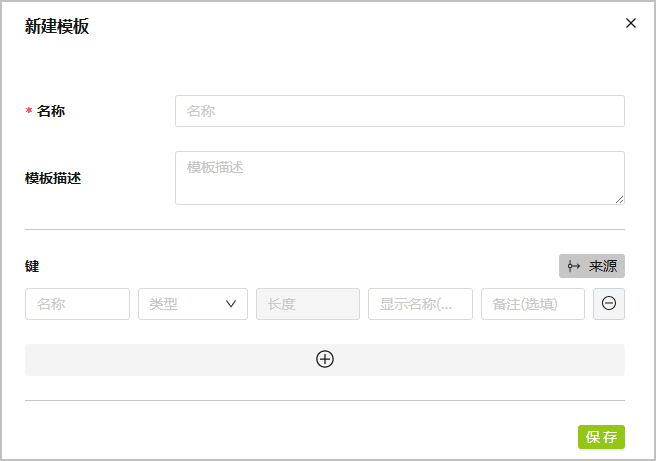The image size is (656, 461).
Task: Click the minus icon to remove key row
Action: coord(609,304)
